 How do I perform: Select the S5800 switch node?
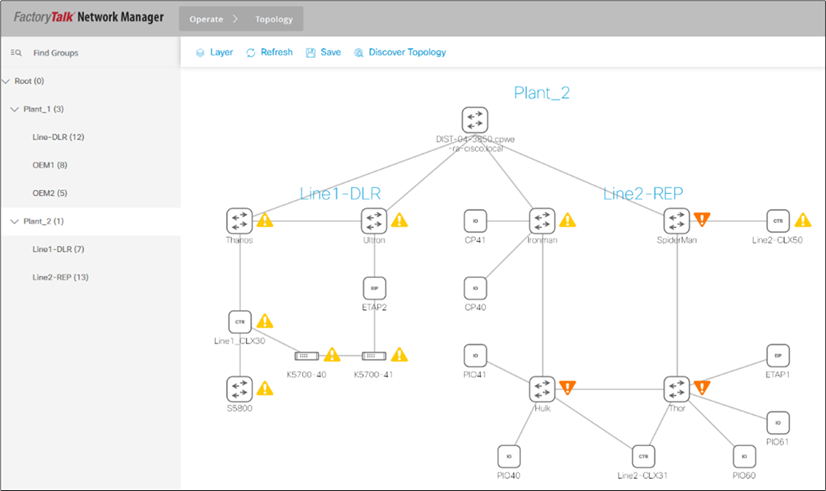click(240, 389)
